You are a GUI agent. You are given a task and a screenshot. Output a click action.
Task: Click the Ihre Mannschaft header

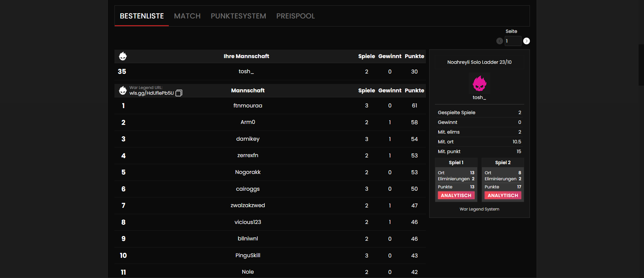pyautogui.click(x=246, y=56)
